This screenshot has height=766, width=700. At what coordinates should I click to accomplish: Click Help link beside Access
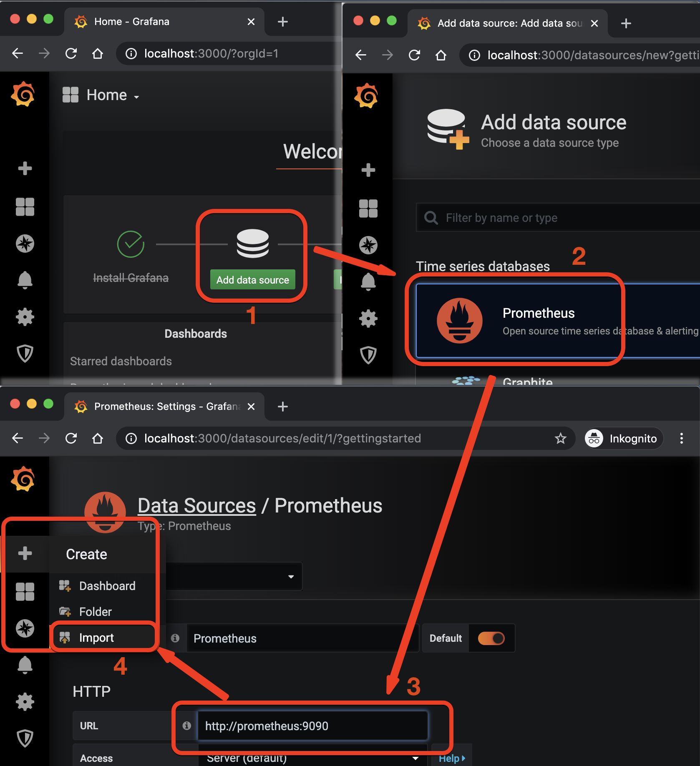point(452,758)
